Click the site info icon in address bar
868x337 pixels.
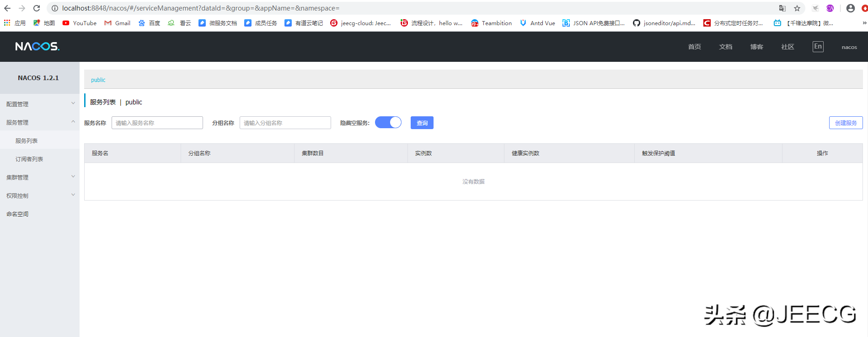point(55,8)
